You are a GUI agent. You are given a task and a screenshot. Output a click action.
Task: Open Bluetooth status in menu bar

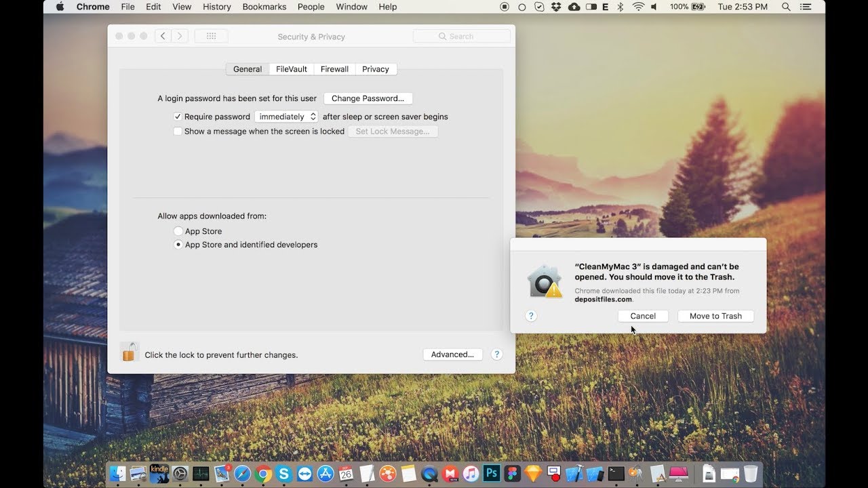point(620,7)
